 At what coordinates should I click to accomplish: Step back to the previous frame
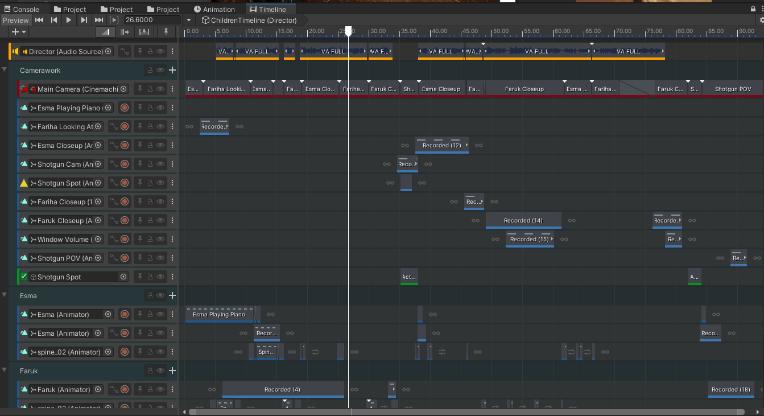54,20
